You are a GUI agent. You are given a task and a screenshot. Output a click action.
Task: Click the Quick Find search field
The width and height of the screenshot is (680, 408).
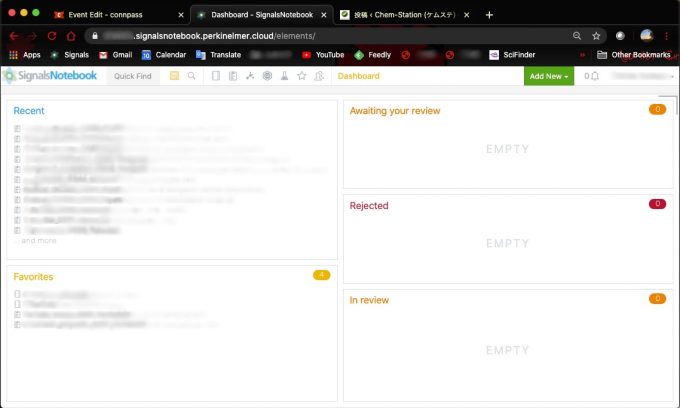133,76
